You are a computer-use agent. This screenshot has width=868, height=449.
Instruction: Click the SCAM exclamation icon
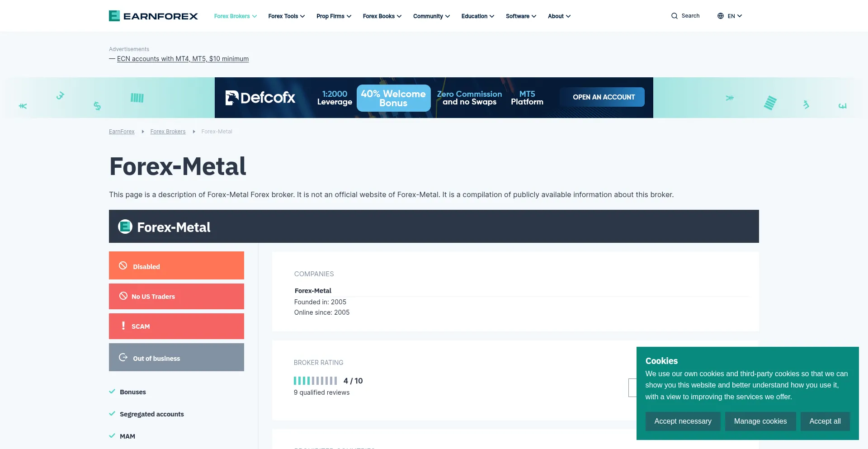[x=123, y=326]
